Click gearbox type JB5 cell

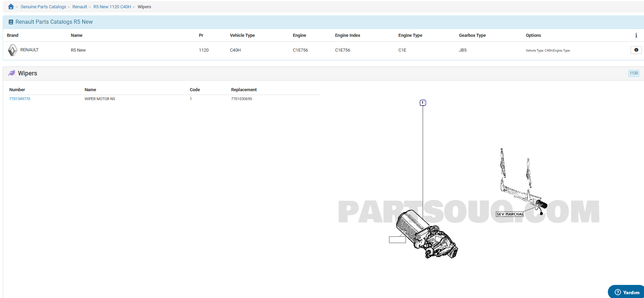coord(463,50)
